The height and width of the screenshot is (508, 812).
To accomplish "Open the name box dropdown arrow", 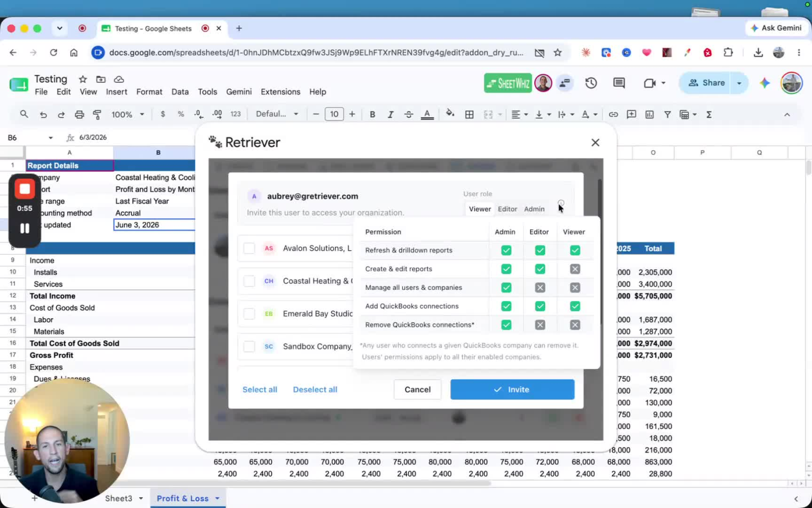I will coord(50,138).
